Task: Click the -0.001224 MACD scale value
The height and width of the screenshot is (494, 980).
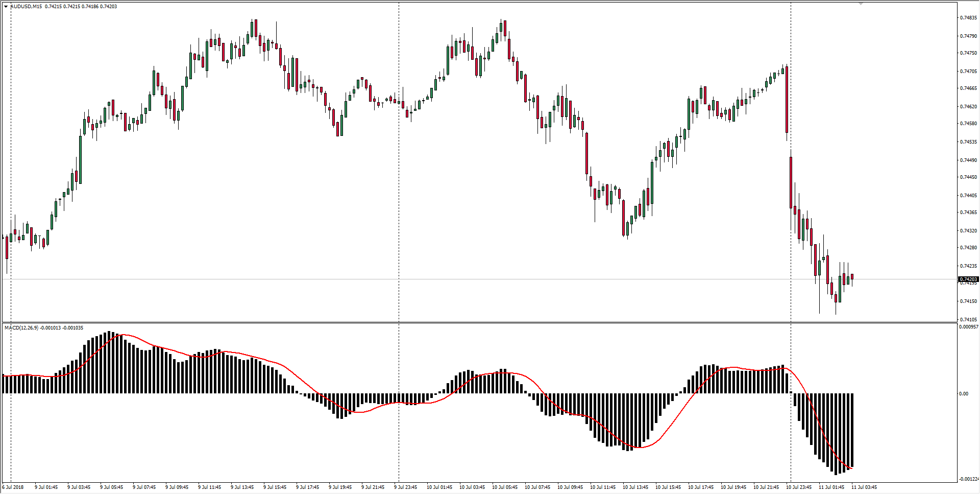Action: (x=968, y=479)
